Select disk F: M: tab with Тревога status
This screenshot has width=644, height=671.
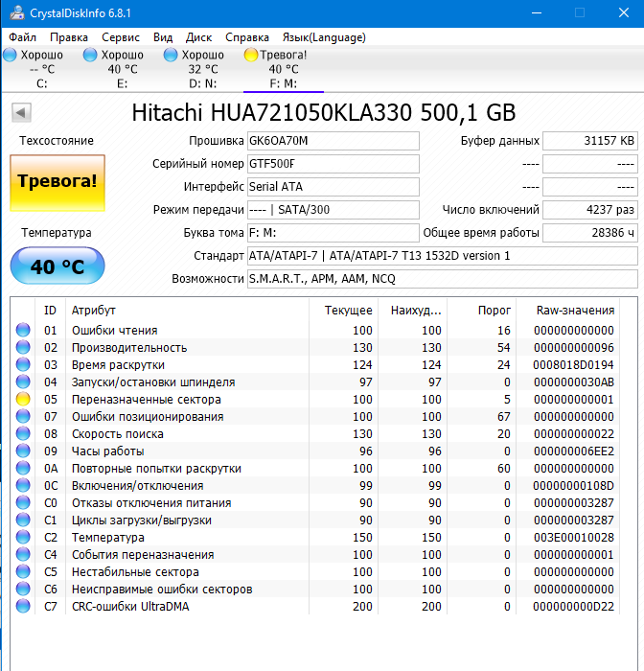coord(284,69)
